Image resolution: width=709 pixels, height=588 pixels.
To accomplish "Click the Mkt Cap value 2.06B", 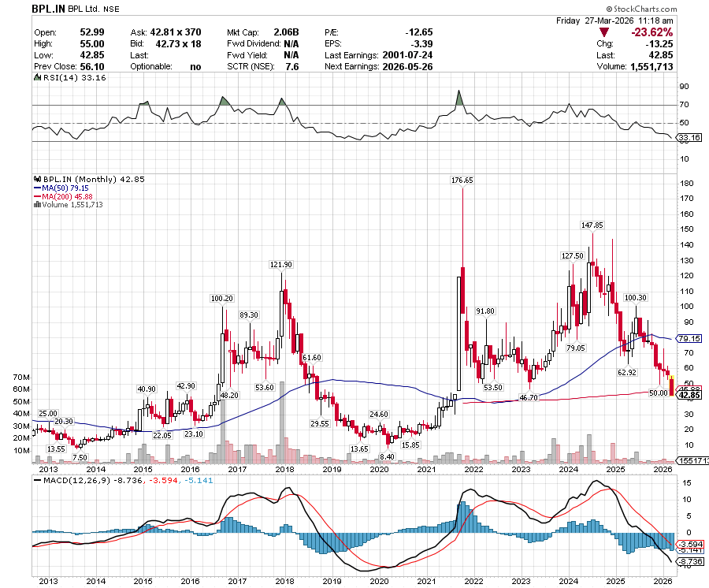I will coord(286,32).
